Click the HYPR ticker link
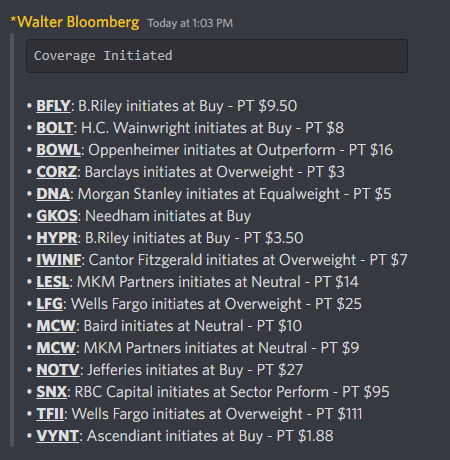450x460 pixels. [x=57, y=238]
